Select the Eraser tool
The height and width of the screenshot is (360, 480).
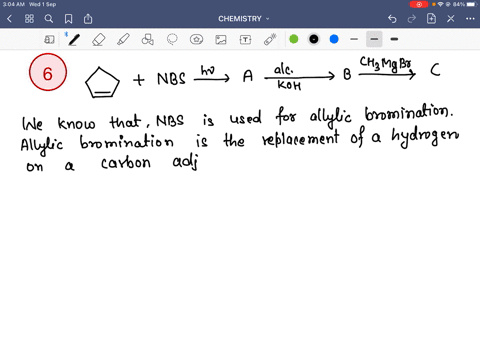coord(99,39)
